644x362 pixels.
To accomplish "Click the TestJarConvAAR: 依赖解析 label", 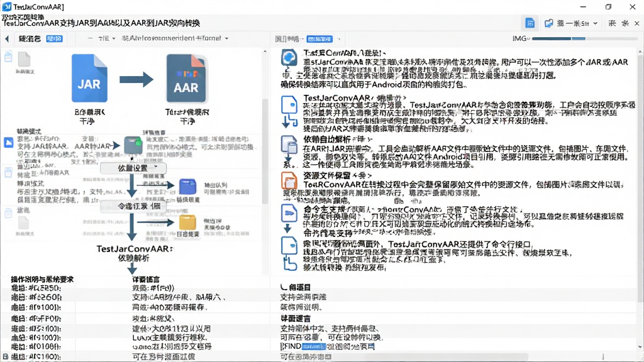I will tap(135, 253).
